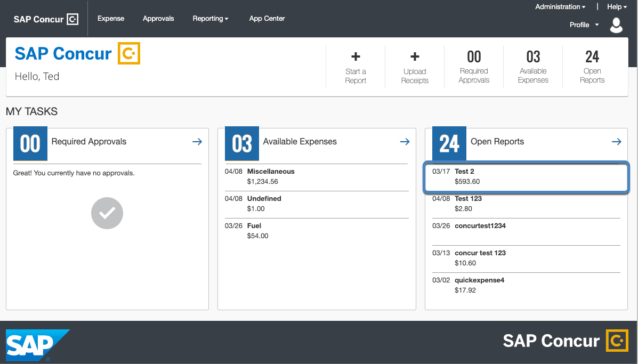This screenshot has width=638, height=364.
Task: Click the 03 Available Expenses quick tile
Action: point(533,67)
